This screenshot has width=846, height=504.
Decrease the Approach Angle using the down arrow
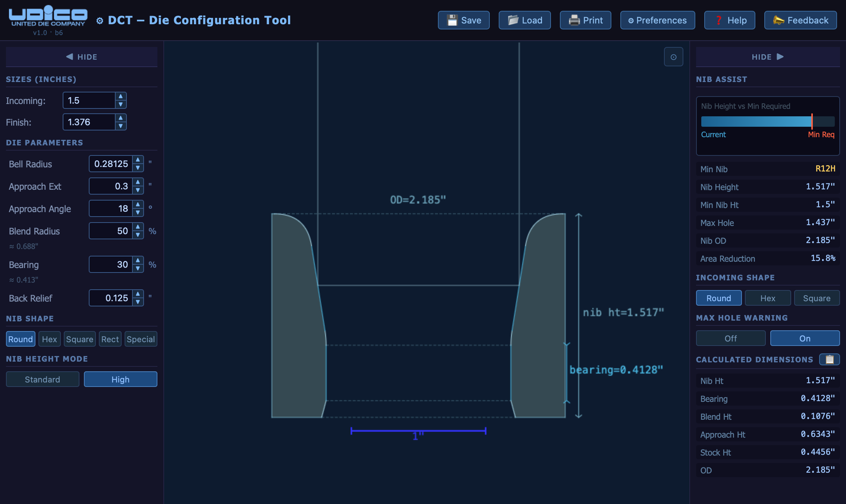[138, 212]
